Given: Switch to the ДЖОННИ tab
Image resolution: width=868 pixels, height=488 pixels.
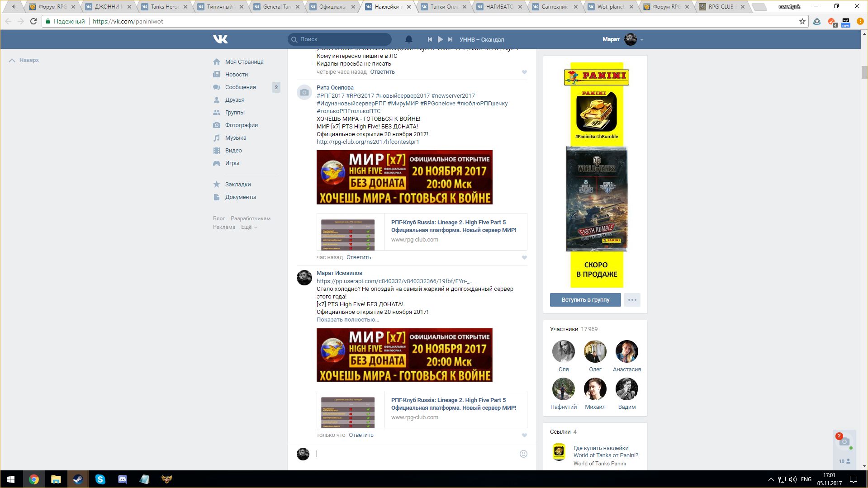Looking at the screenshot, I should point(108,7).
